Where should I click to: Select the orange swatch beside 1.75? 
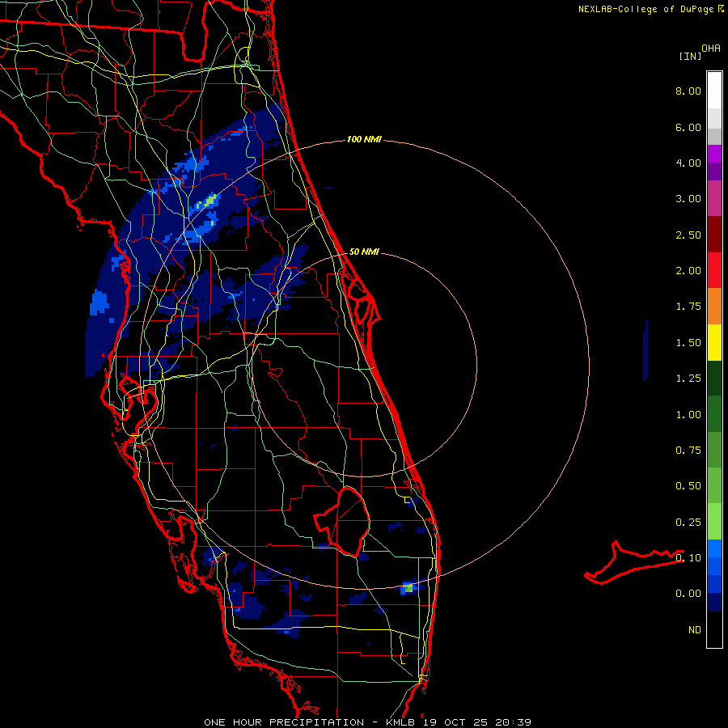714,307
